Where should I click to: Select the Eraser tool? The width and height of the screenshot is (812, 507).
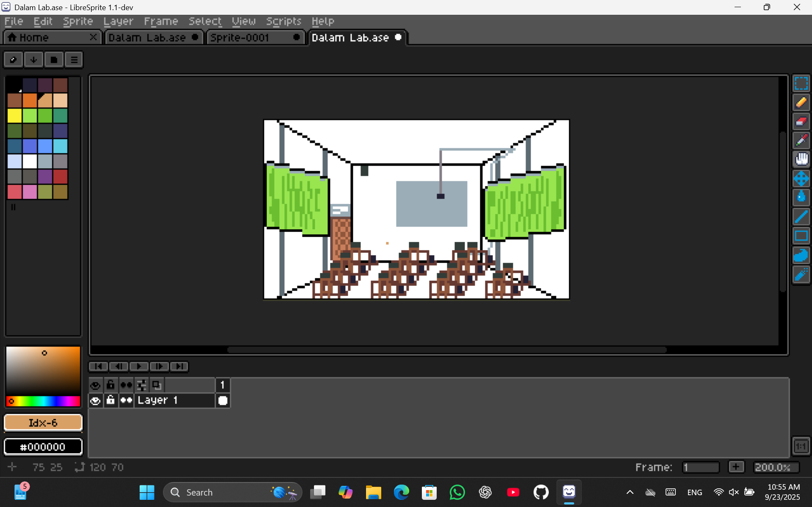tap(801, 122)
